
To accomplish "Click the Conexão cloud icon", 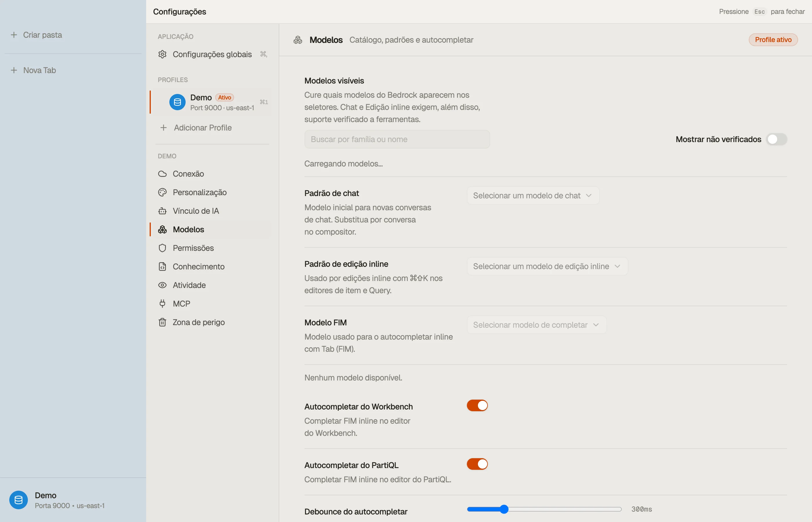I will click(x=162, y=174).
